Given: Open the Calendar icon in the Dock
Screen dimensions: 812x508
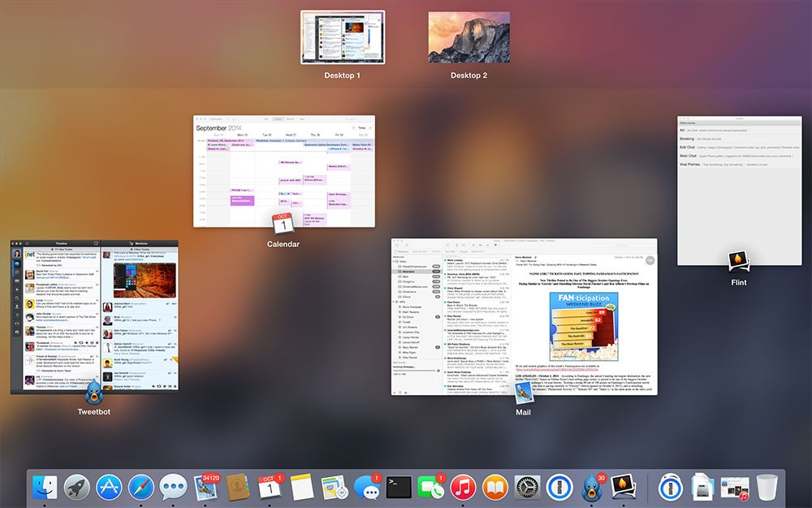Looking at the screenshot, I should (x=269, y=488).
